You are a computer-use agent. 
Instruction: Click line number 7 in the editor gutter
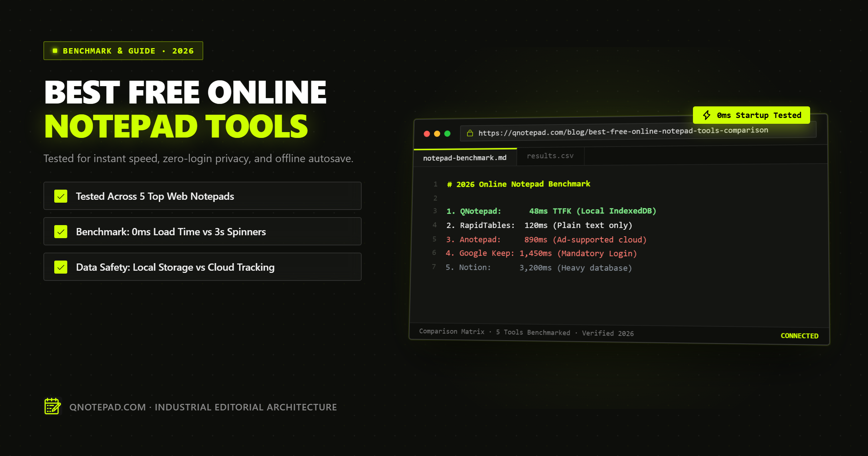click(434, 267)
